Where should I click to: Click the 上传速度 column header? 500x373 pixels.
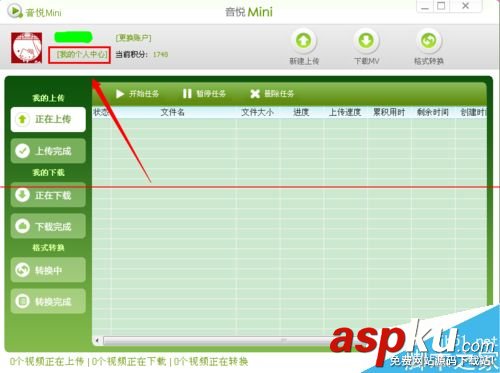pos(345,112)
